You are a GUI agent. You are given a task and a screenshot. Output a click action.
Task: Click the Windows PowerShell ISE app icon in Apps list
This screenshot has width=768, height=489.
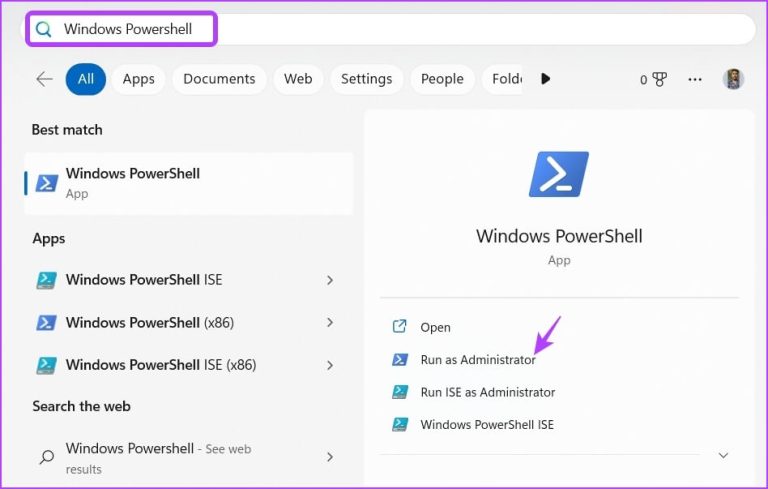pyautogui.click(x=47, y=280)
